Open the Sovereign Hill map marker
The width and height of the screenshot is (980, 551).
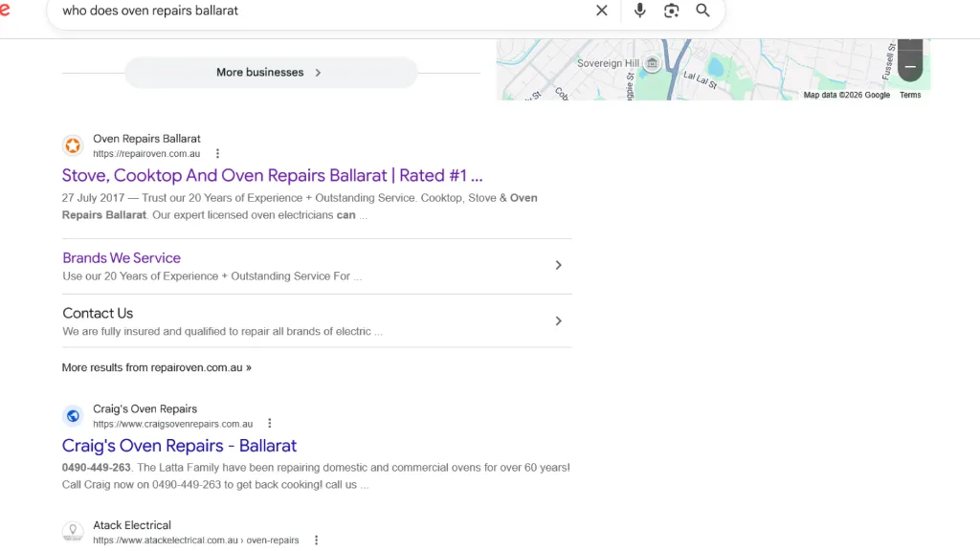[652, 63]
